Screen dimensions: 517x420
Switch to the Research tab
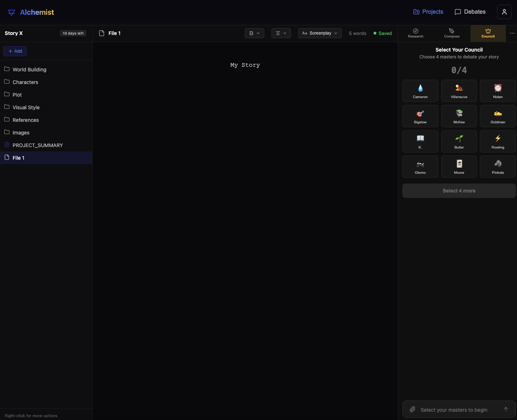416,33
